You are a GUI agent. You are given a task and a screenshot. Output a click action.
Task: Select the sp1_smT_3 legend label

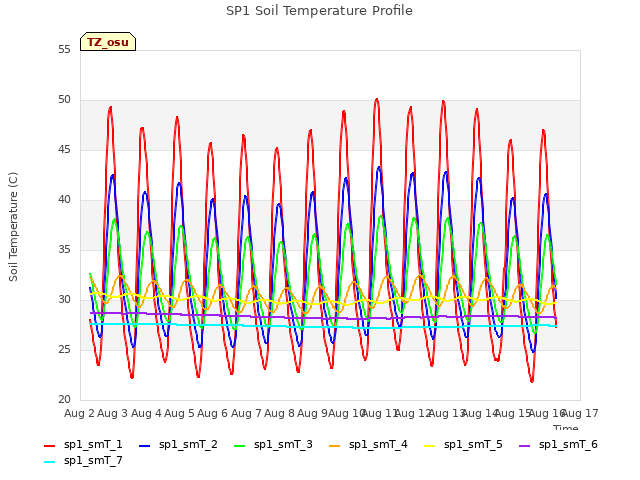click(283, 444)
